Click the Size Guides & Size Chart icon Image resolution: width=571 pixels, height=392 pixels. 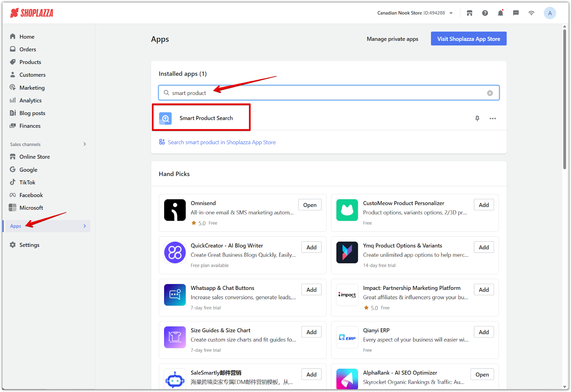[175, 337]
